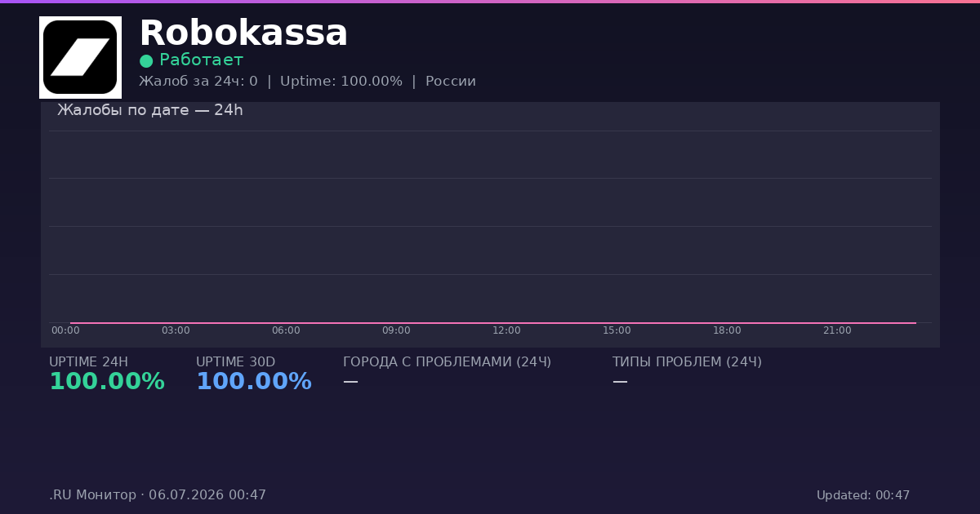Screen dimensions: 980x514
Task: Click the green 100.00% uptime value
Action: point(107,382)
